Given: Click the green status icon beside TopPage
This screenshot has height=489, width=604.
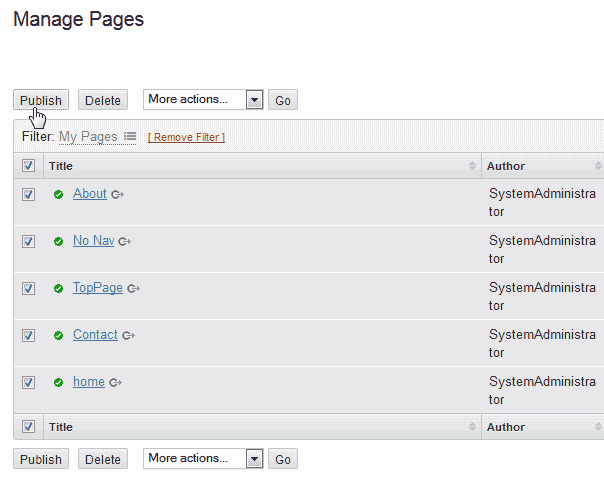Looking at the screenshot, I should tap(58, 288).
